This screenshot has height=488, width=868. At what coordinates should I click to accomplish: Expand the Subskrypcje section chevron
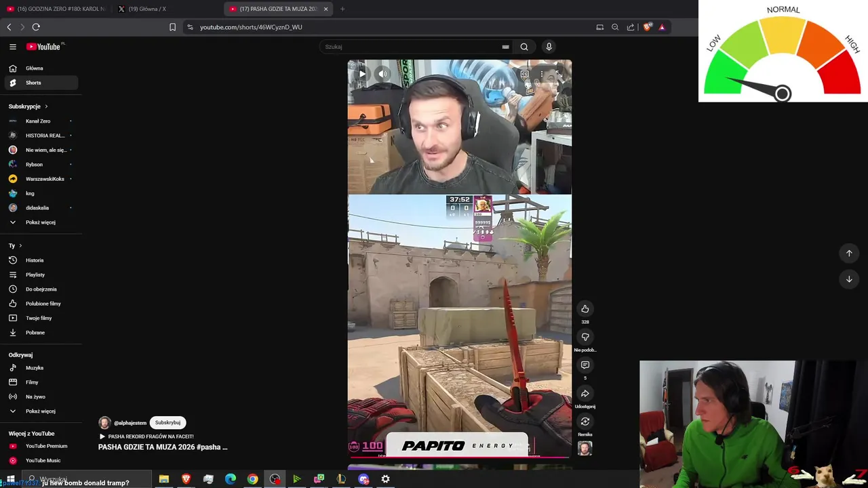46,106
